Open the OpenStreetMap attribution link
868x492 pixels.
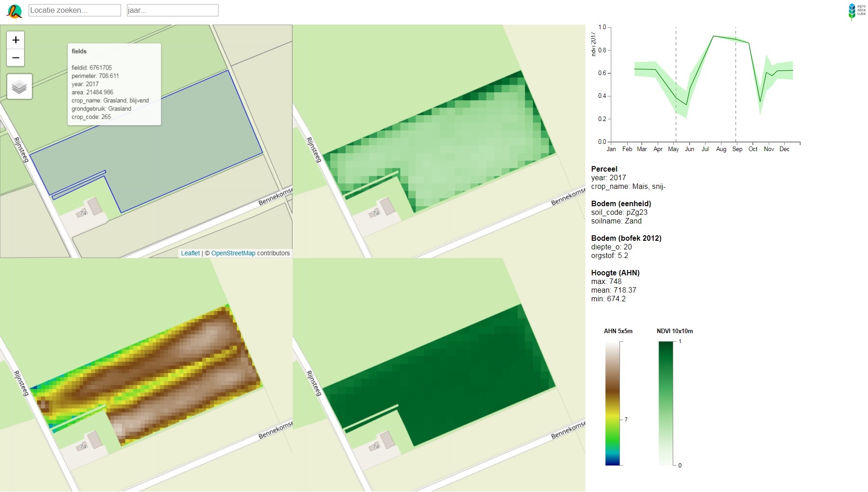(233, 253)
